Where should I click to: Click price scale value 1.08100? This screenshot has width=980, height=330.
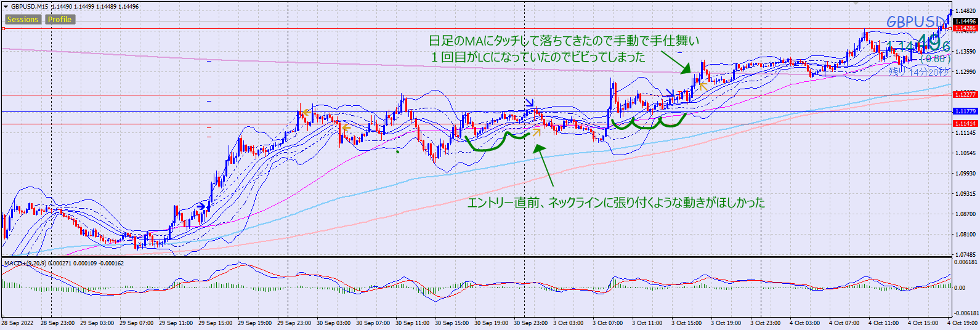click(965, 235)
